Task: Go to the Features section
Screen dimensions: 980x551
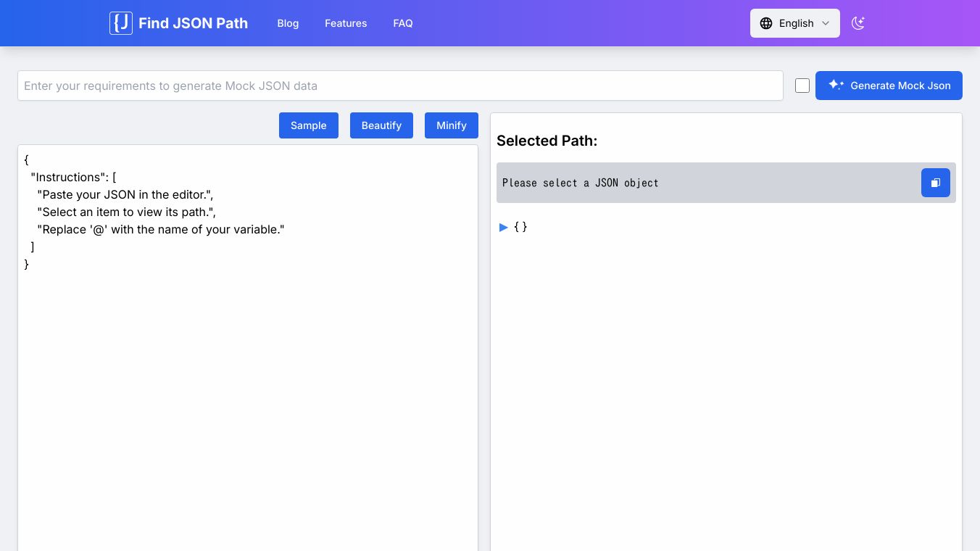Action: click(x=346, y=23)
